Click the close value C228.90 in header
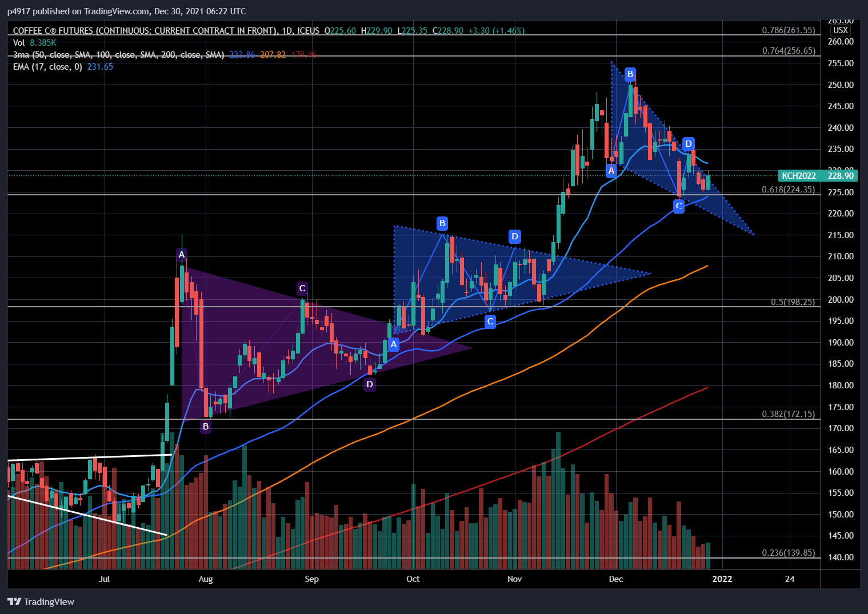Viewport: 868px width, 614px height. pos(448,31)
